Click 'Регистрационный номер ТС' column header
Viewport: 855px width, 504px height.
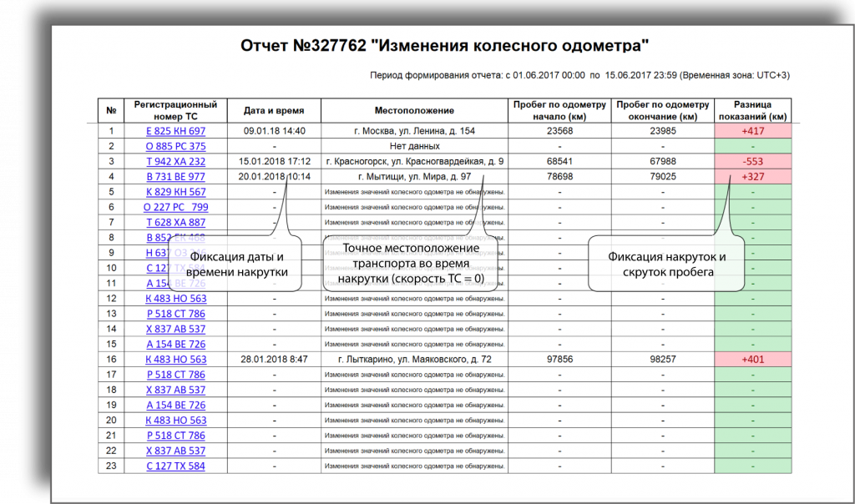click(x=175, y=110)
